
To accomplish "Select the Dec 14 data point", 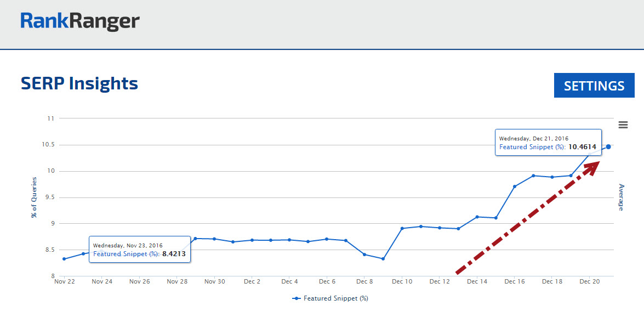I will point(477,217).
